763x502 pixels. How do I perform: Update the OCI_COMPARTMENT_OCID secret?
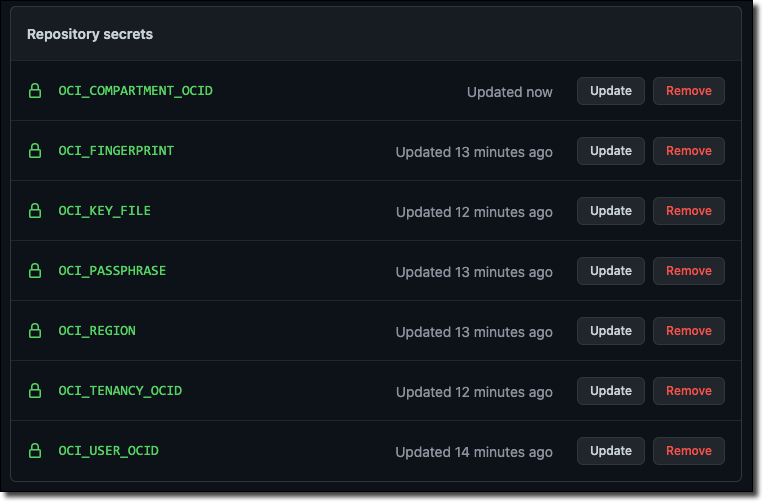pyautogui.click(x=610, y=91)
